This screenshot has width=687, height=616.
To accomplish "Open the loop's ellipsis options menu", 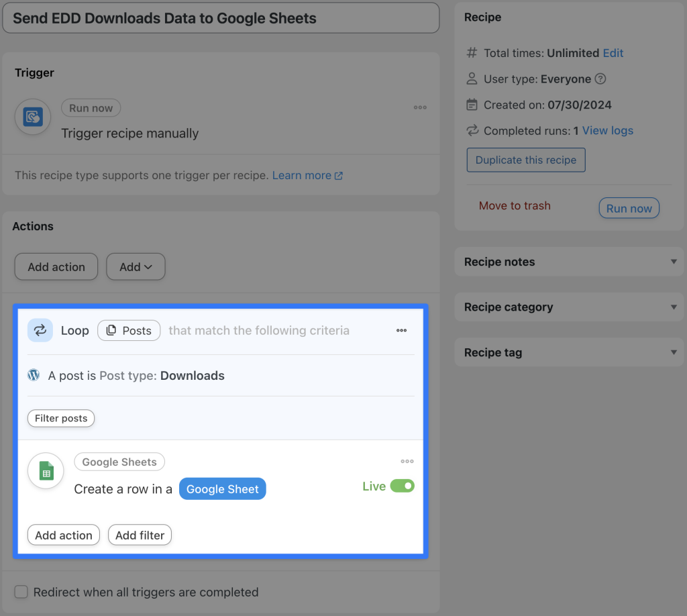I will click(401, 330).
